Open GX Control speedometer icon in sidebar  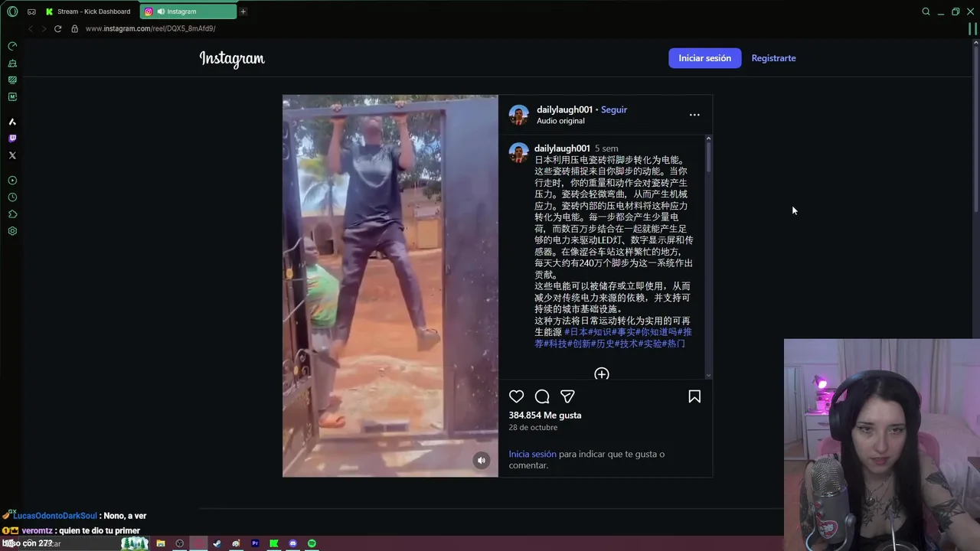12,46
